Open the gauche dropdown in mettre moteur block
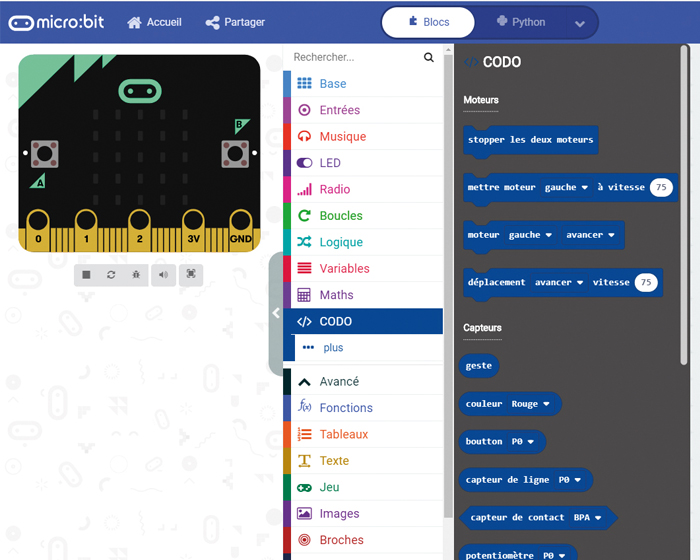This screenshot has height=560, width=700. click(566, 187)
